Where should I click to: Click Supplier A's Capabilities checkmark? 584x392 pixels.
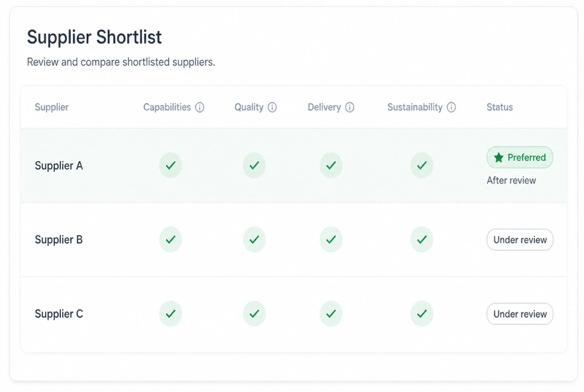[x=171, y=165]
